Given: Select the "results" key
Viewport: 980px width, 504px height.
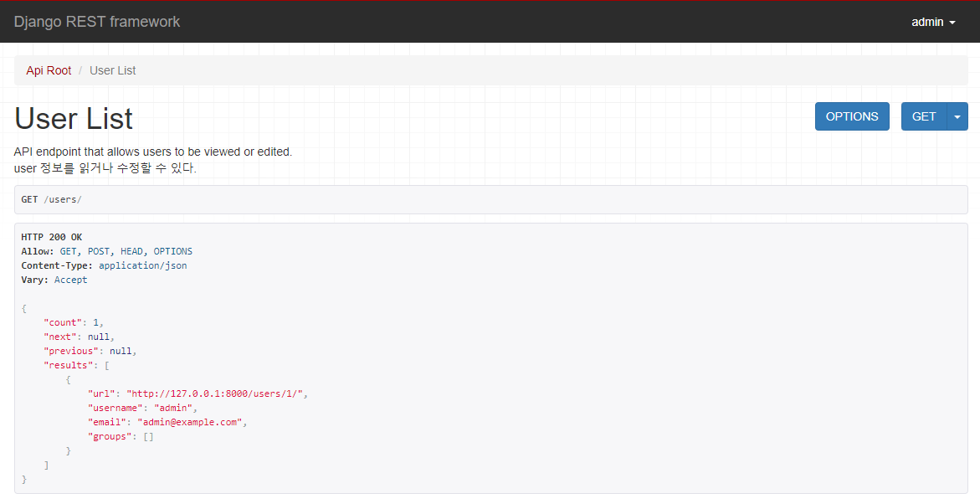Looking at the screenshot, I should point(68,365).
